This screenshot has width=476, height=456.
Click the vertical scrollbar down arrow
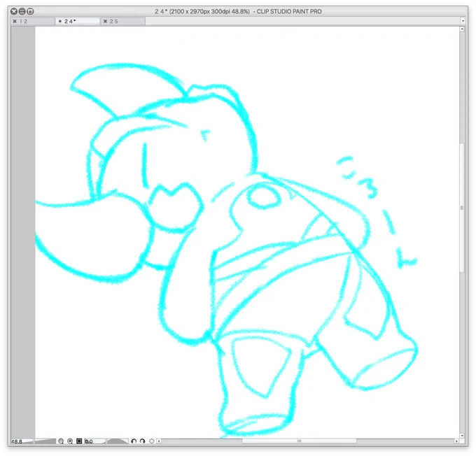462,436
